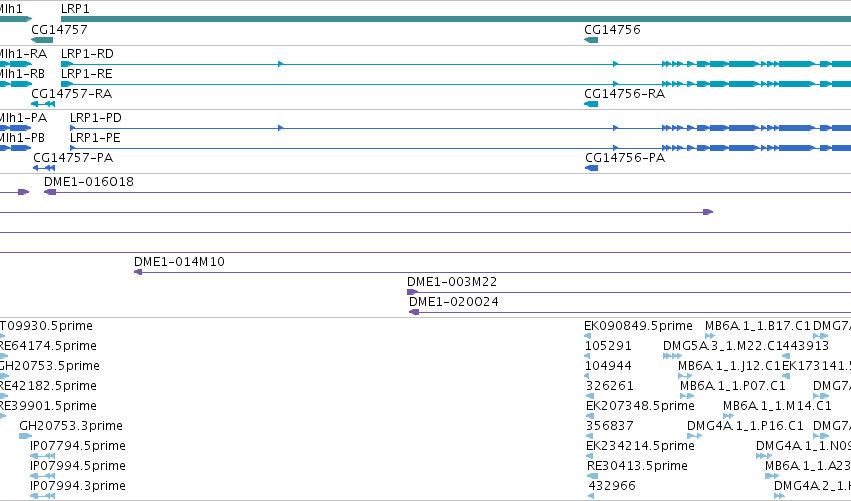Click the RE30413.5prime EST glyph
Screen dimensions: 851x501
click(x=593, y=476)
